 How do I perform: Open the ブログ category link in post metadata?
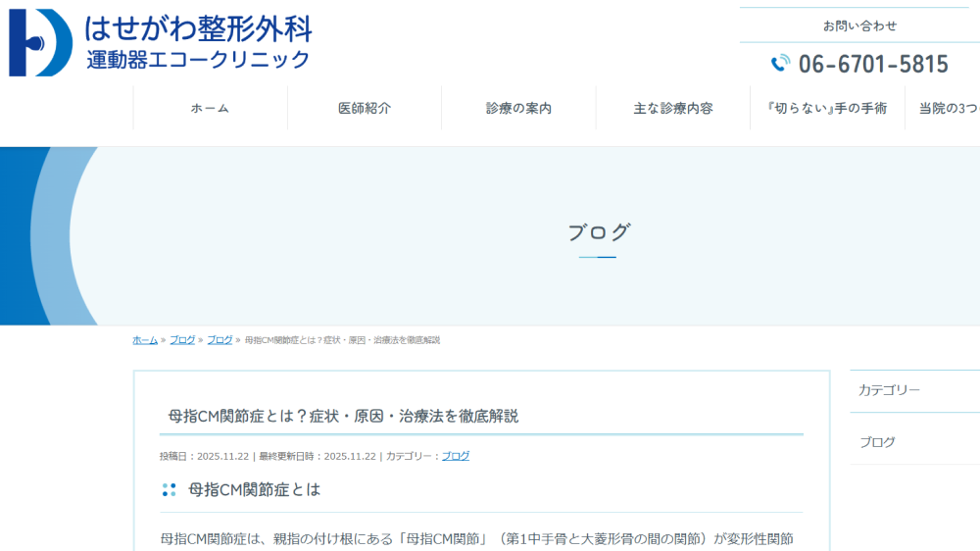[456, 456]
